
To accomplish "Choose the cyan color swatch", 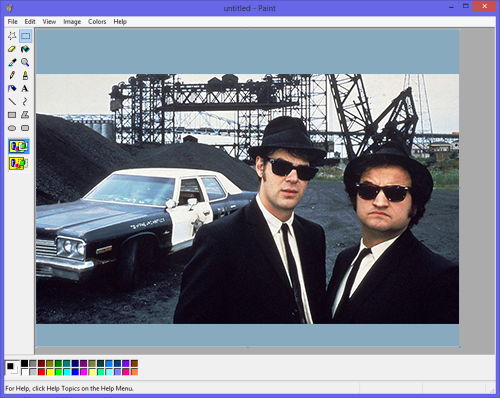I will click(67, 372).
